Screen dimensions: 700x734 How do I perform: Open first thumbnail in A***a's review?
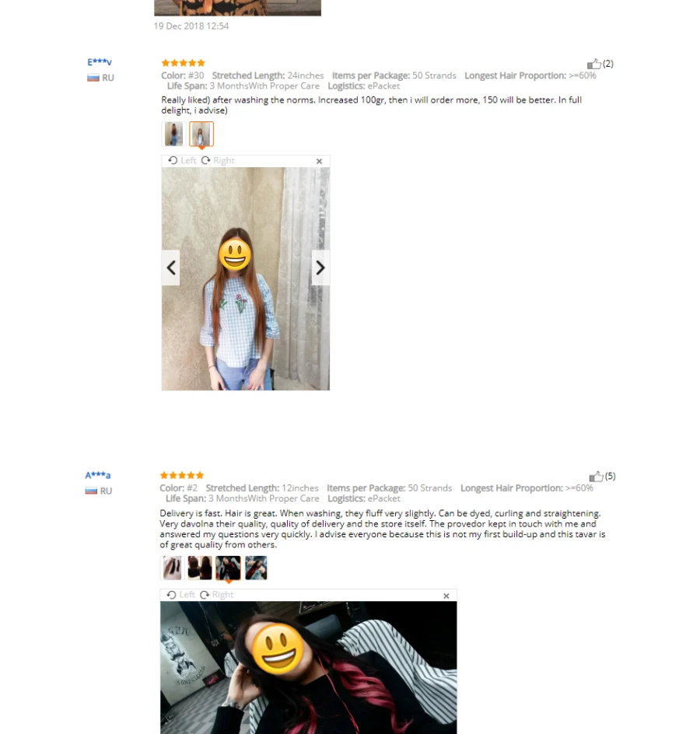pos(172,568)
